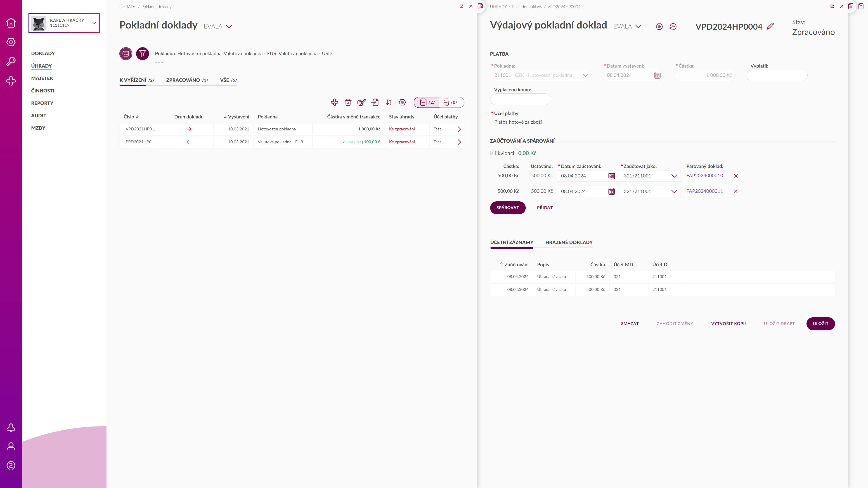Click the sort arrows icon in toolbar
This screenshot has width=868, height=488.
pos(388,102)
